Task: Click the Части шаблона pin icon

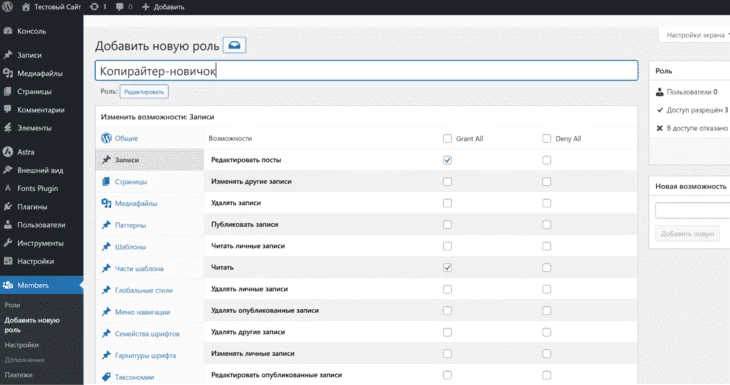Action: [x=106, y=268]
